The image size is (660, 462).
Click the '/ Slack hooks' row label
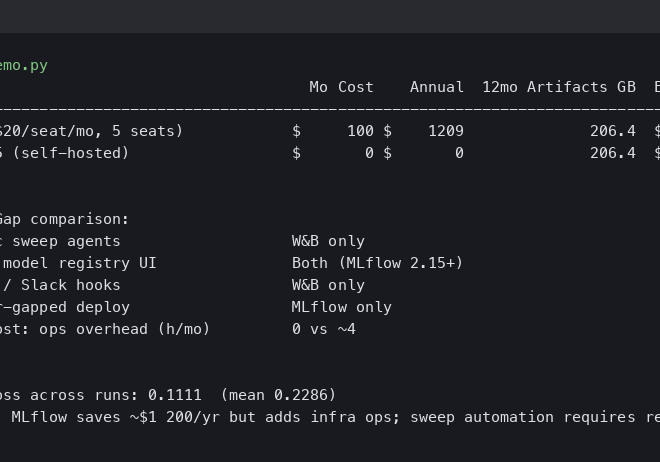click(x=61, y=285)
